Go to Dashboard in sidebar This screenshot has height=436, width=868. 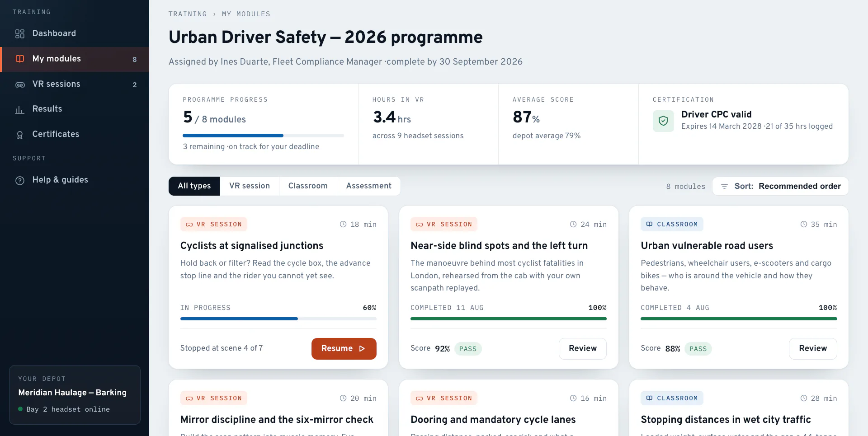(x=75, y=33)
